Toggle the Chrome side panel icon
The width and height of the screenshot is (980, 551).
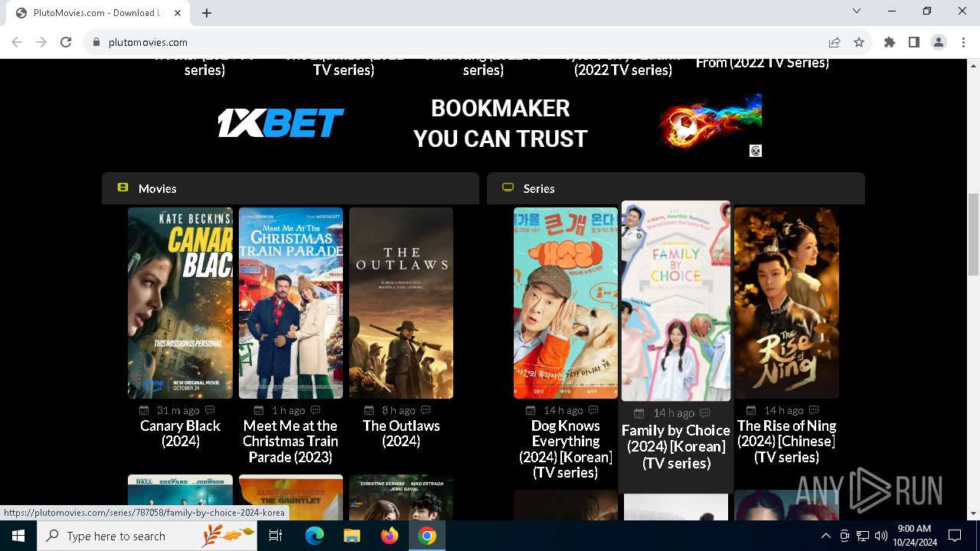click(x=914, y=42)
